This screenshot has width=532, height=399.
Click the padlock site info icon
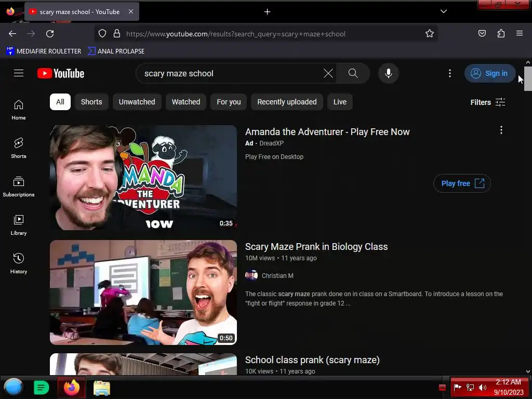[117, 34]
